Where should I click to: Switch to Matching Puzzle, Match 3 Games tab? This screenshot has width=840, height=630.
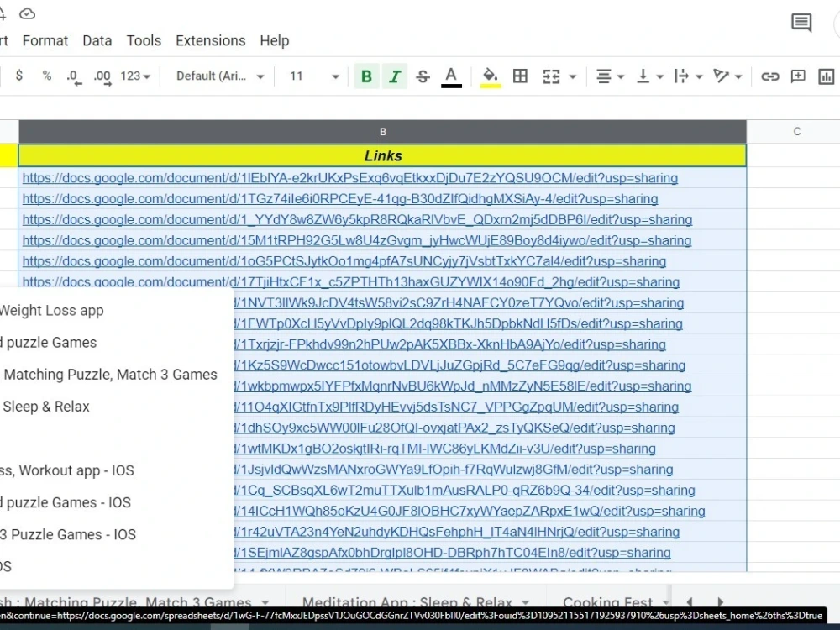click(x=126, y=602)
